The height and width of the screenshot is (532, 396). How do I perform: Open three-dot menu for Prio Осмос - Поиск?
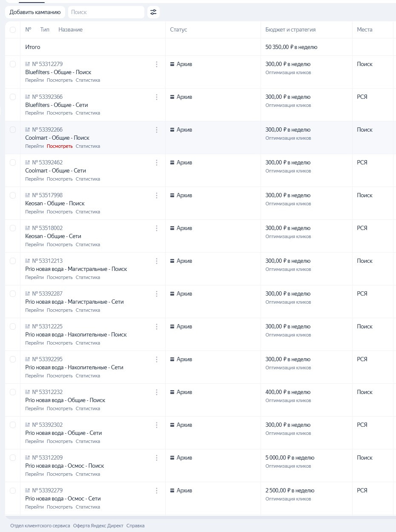(157, 458)
